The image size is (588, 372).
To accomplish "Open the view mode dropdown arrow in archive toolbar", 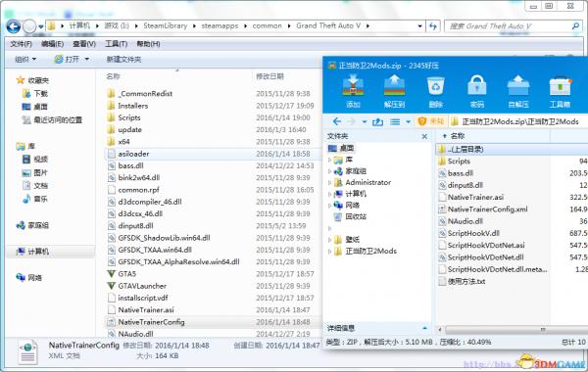I will pyautogui.click(x=408, y=121).
